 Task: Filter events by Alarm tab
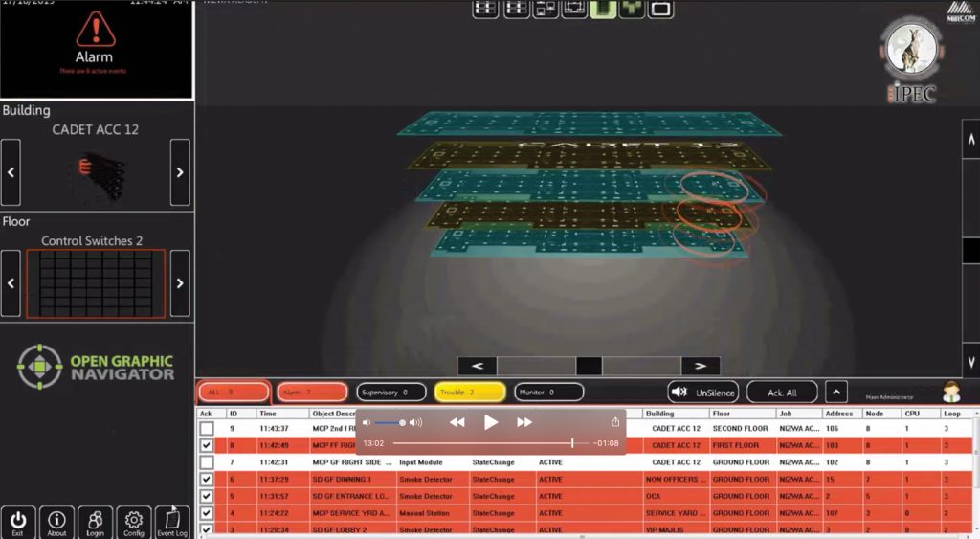(x=312, y=393)
